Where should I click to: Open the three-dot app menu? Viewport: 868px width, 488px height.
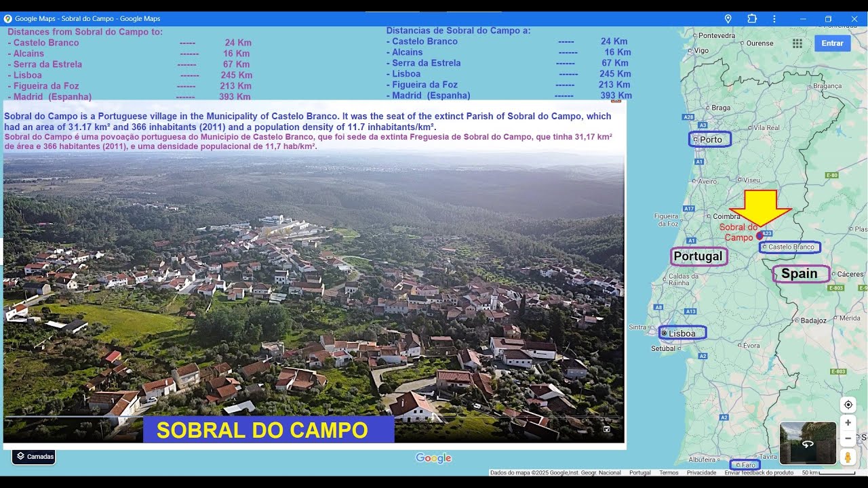pos(774,19)
